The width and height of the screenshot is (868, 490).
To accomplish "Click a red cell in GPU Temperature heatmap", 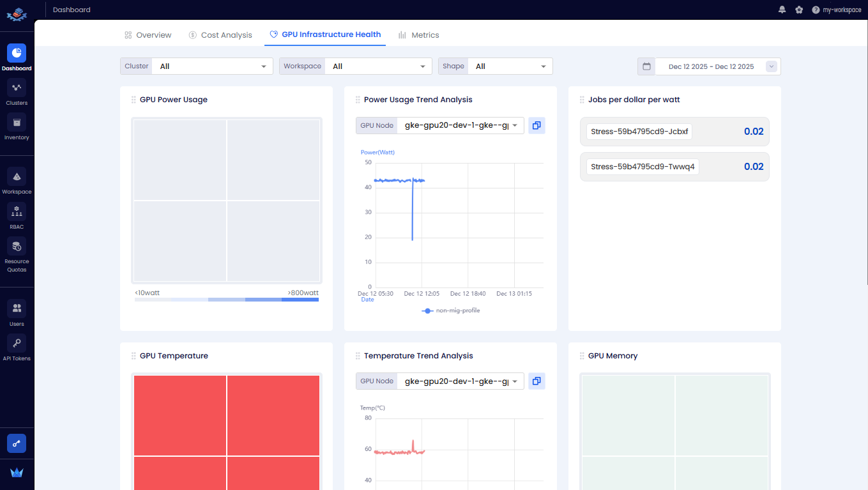I will [179, 415].
